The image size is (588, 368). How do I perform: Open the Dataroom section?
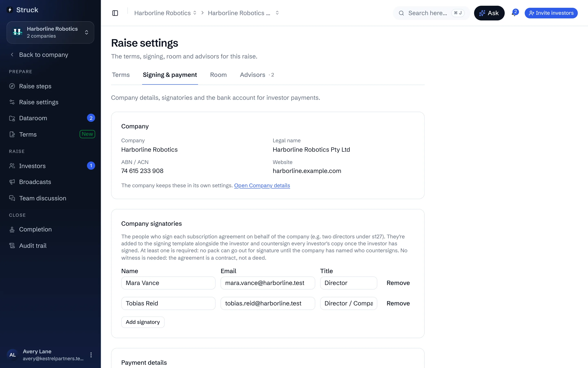coord(51,118)
